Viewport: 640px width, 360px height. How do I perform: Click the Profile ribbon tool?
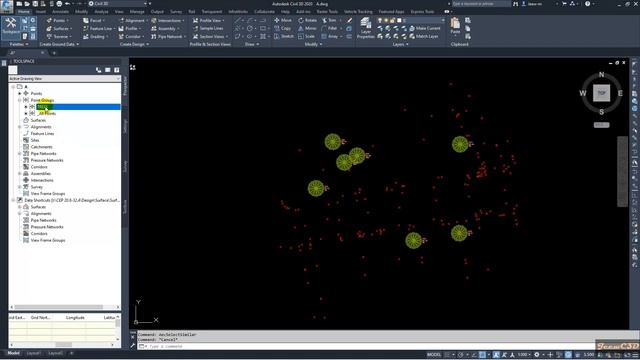click(129, 29)
